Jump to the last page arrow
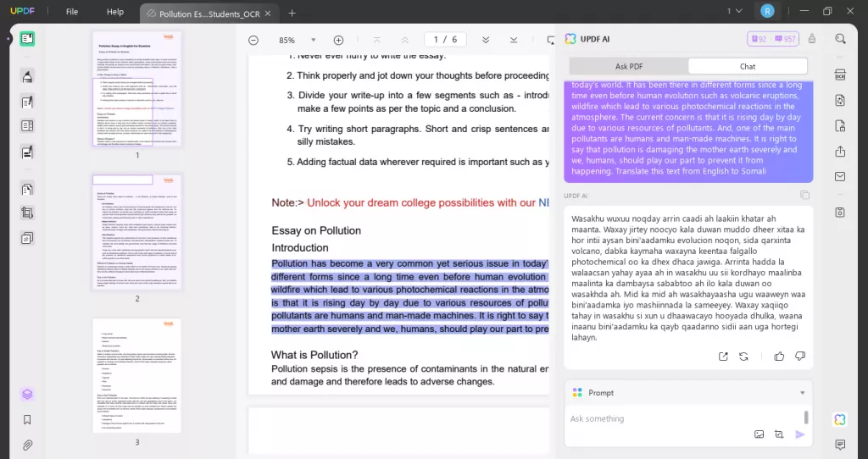This screenshot has height=459, width=868. click(x=514, y=40)
